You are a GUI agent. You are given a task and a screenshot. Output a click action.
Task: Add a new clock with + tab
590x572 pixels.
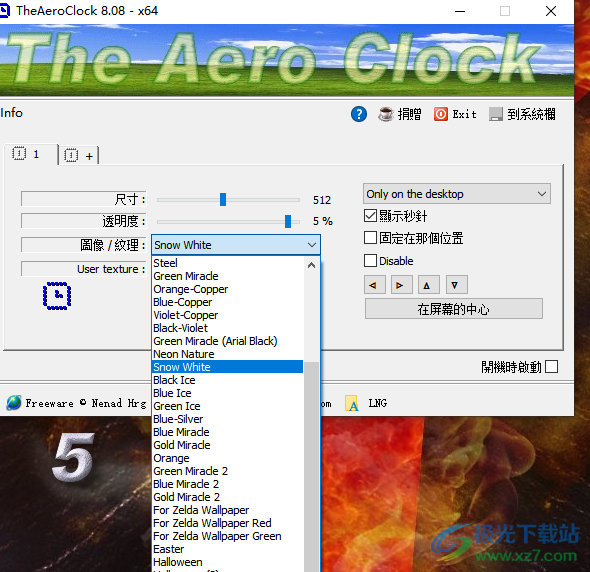[x=79, y=155]
